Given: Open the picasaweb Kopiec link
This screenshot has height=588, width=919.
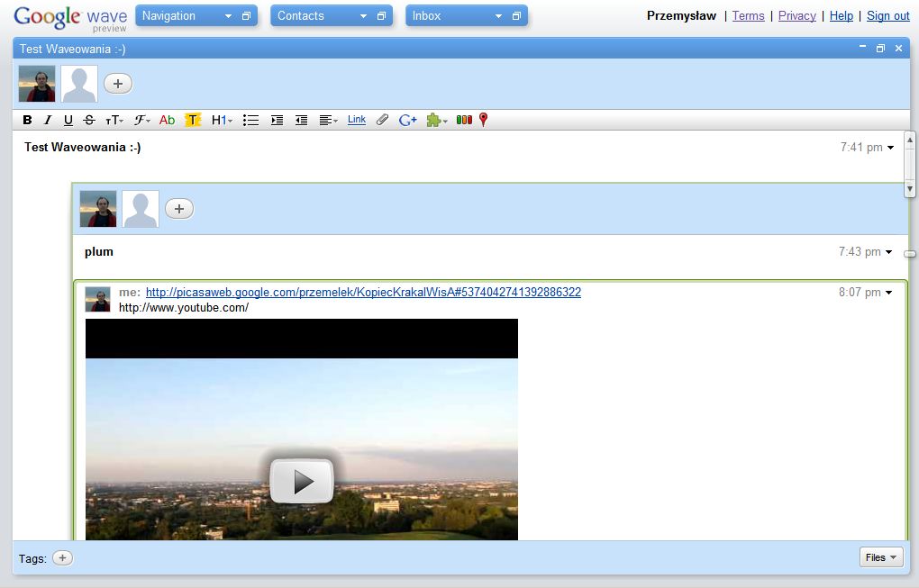Looking at the screenshot, I should click(363, 292).
